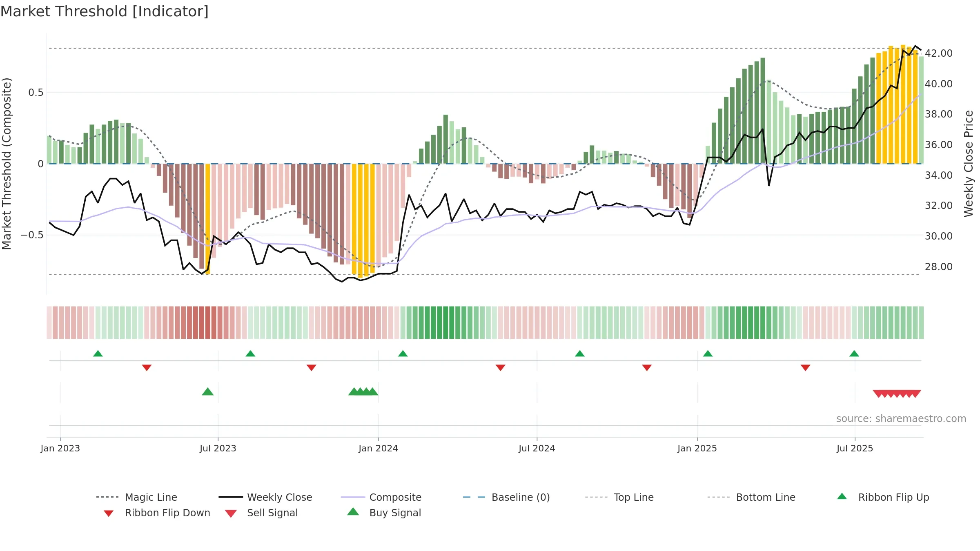Click the Market Threshold [Indicator] title
This screenshot has width=980, height=551.
click(x=105, y=11)
